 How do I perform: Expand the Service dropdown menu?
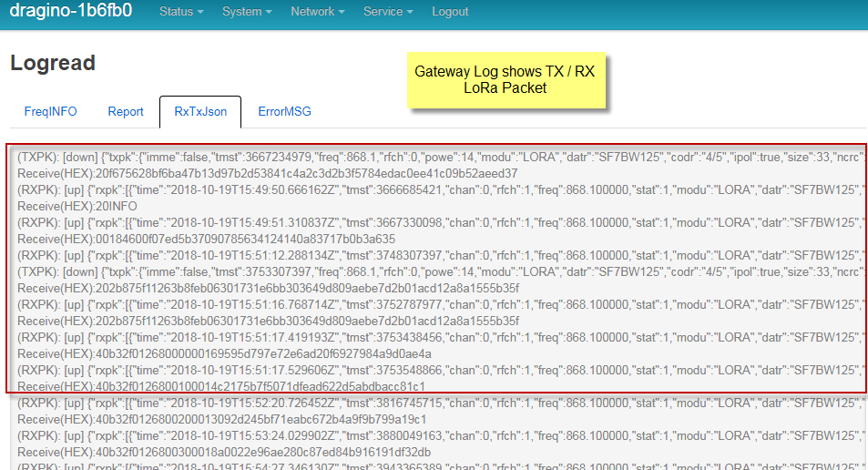point(388,11)
